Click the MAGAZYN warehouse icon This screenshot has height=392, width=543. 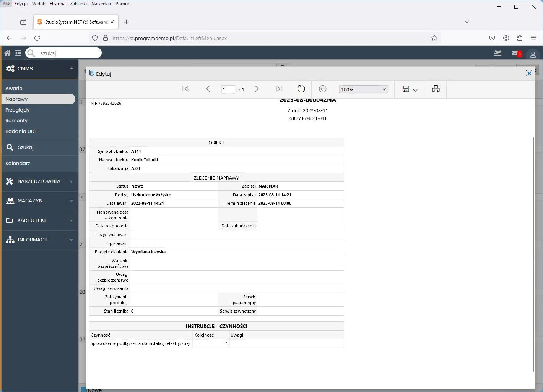pos(10,201)
